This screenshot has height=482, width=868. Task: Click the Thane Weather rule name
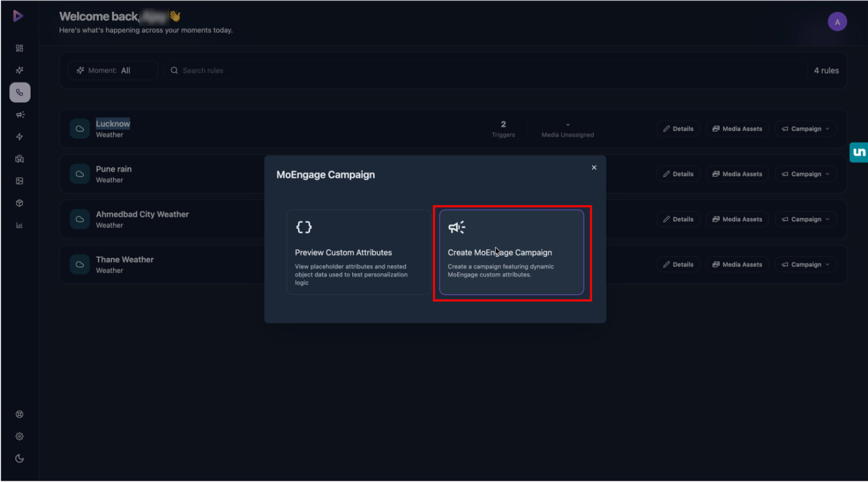tap(124, 259)
